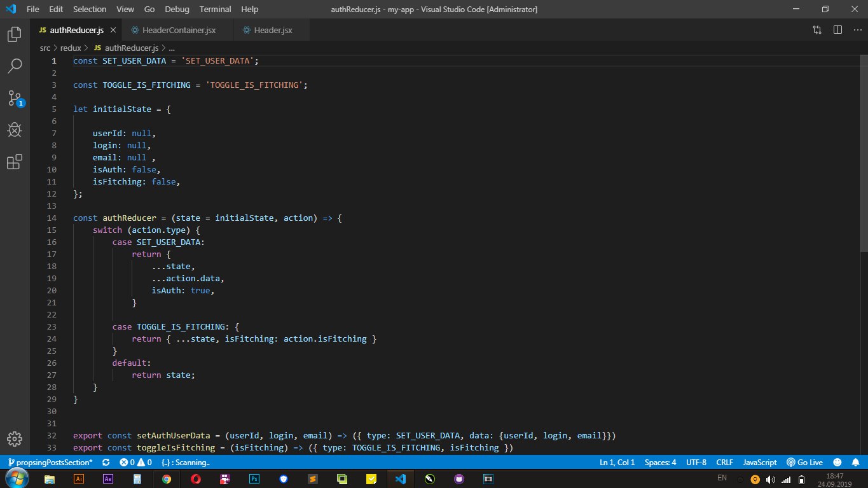Open the Explorer view in activity bar
Image resolution: width=868 pixels, height=488 pixels.
click(x=15, y=34)
